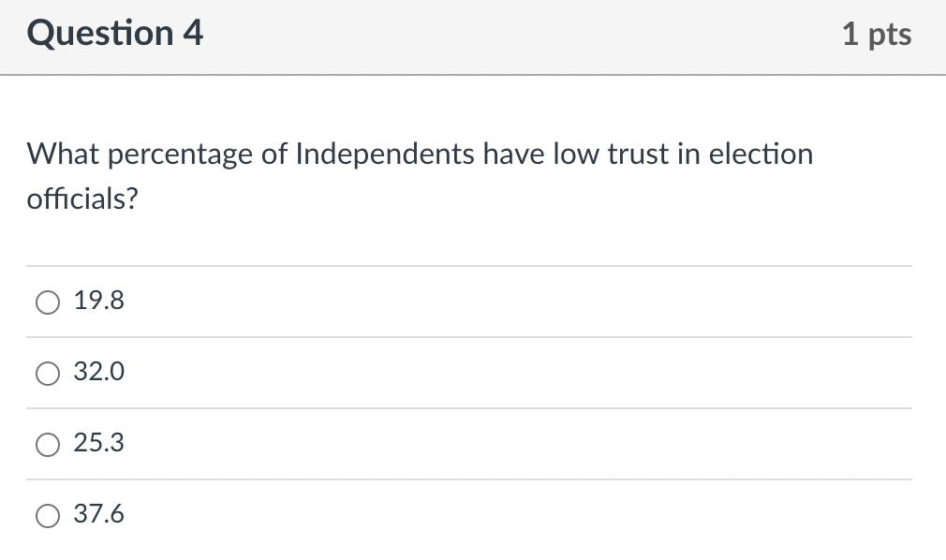
Task: Click the "25.3" answer label text
Action: (x=99, y=444)
